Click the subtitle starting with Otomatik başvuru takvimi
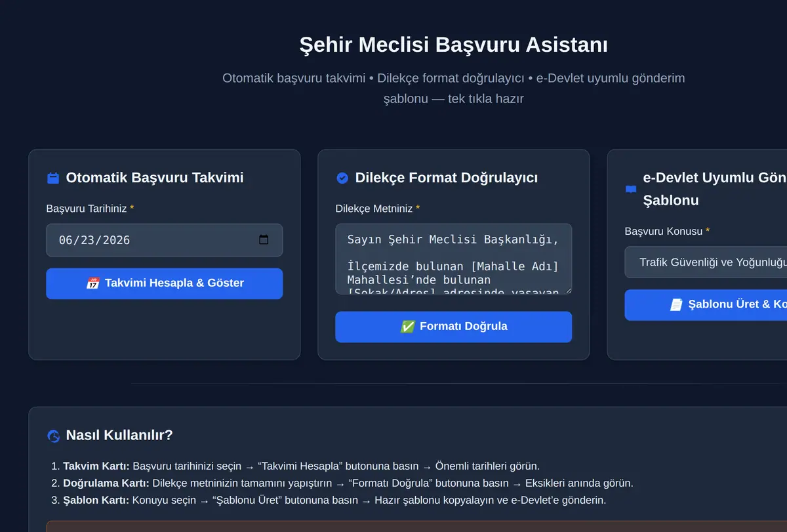Image resolution: width=787 pixels, height=532 pixels. coord(453,89)
